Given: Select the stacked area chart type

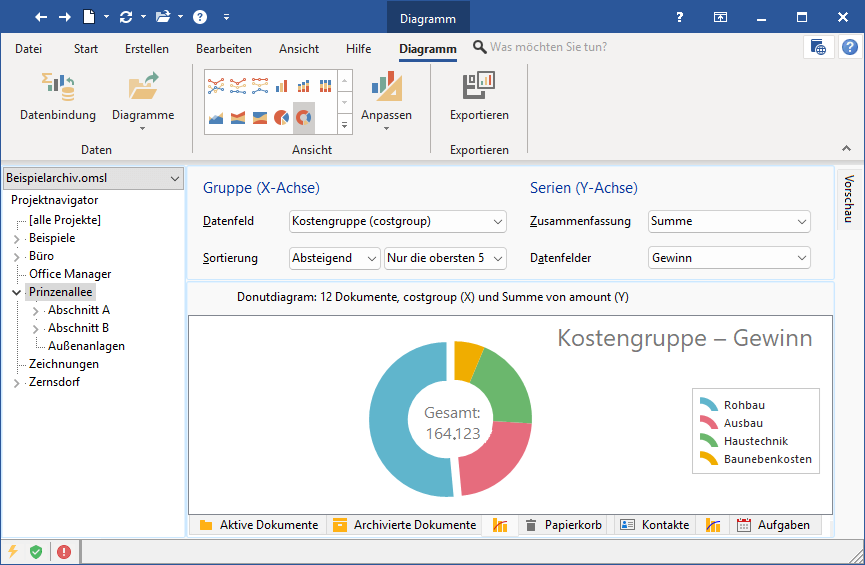Looking at the screenshot, I should 238,118.
